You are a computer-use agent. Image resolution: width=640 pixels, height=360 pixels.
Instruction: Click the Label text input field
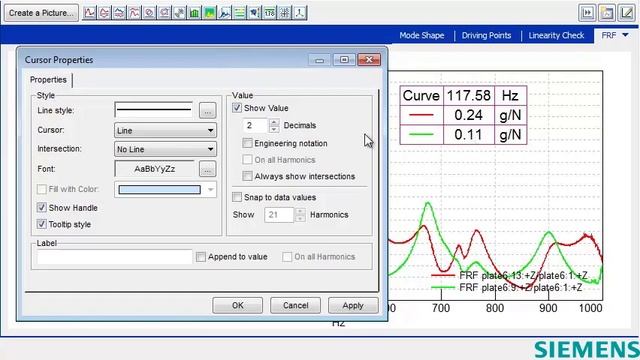(114, 257)
